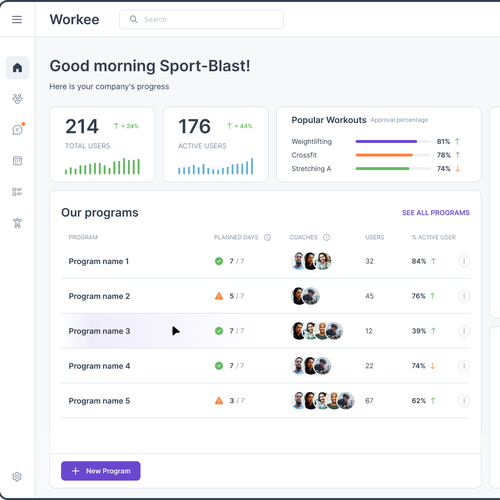Open options menu for Program name 3
Screen dimensions: 500x500
coord(464,331)
